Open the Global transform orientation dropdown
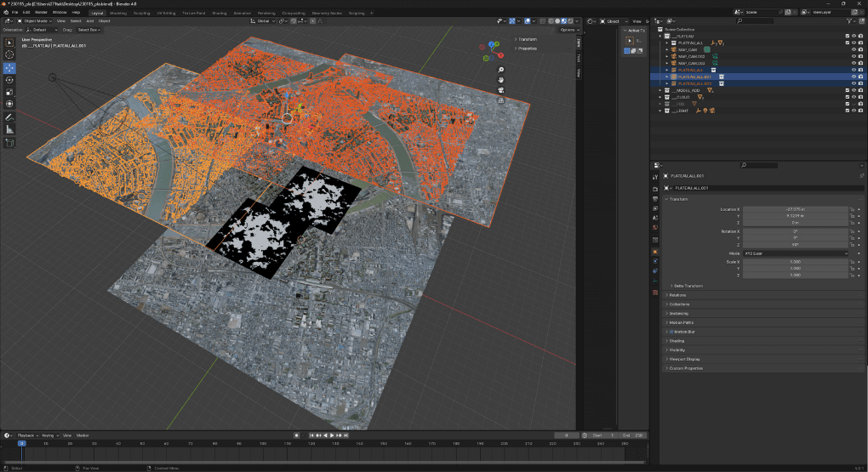Viewport: 868px width, 472px height. click(x=262, y=21)
